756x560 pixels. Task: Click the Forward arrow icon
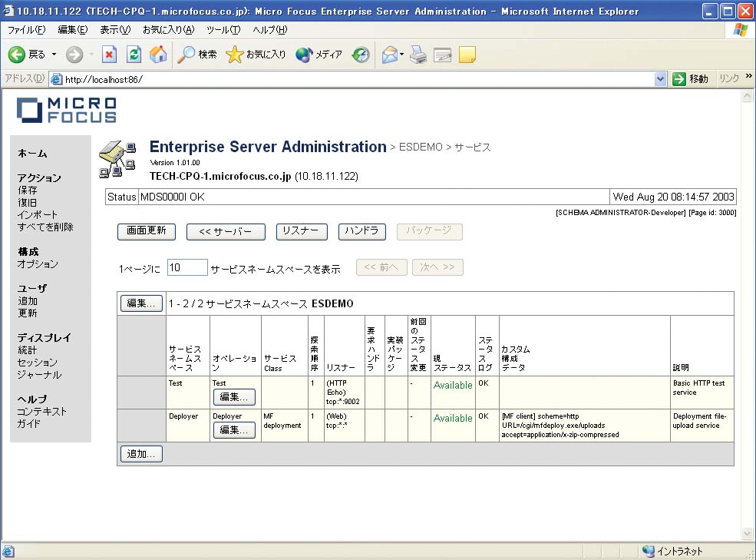click(74, 55)
